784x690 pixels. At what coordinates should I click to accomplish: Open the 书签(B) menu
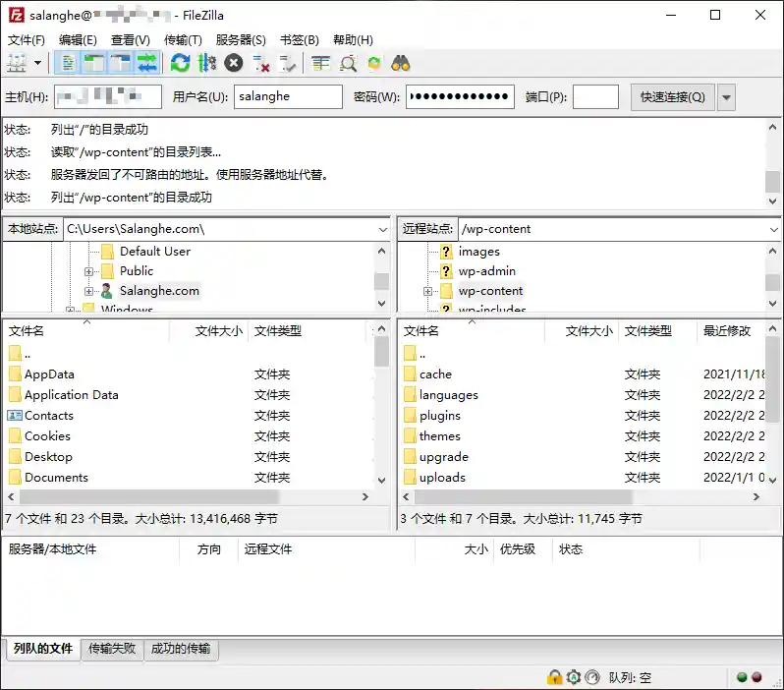299,40
